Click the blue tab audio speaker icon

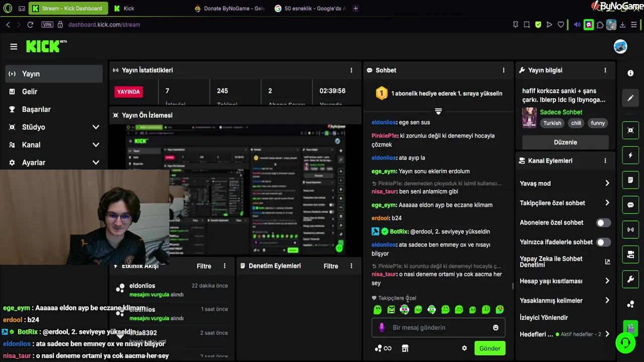(x=577, y=24)
